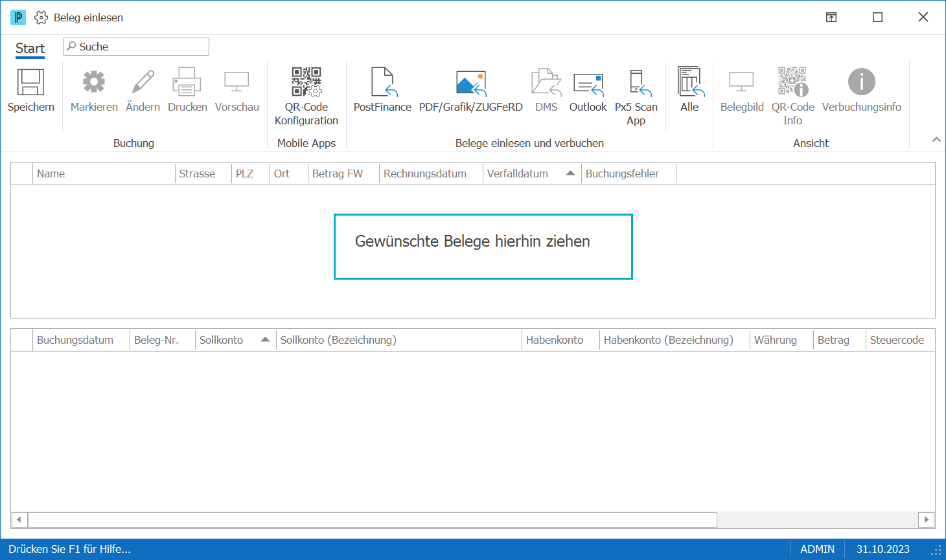Import documents via PostFinance icon

(x=383, y=82)
